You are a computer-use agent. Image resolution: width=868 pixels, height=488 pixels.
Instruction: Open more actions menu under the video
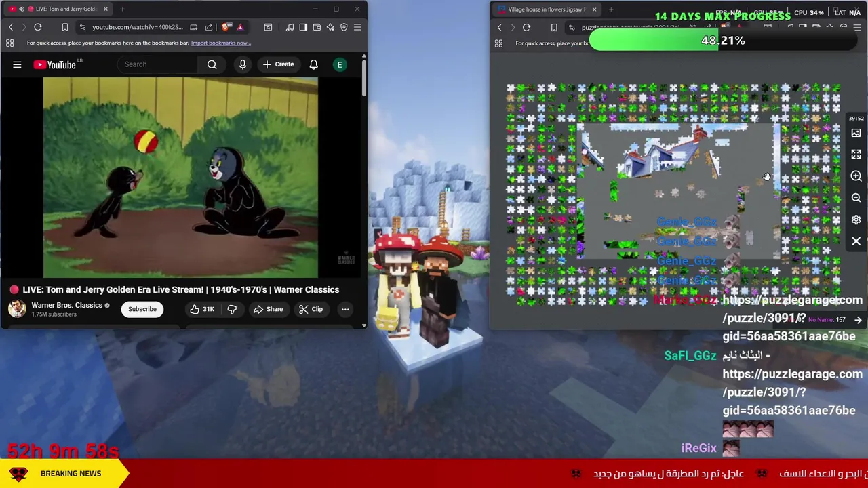click(x=345, y=309)
